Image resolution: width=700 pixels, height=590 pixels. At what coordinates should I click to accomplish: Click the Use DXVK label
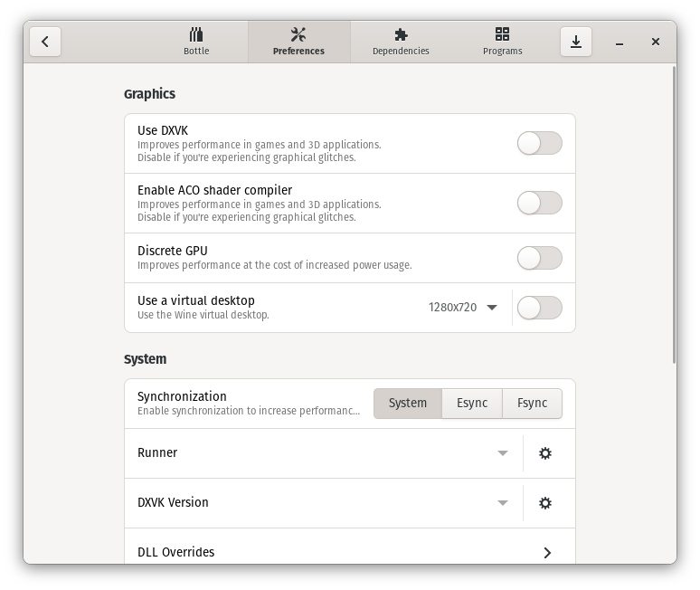tap(163, 130)
